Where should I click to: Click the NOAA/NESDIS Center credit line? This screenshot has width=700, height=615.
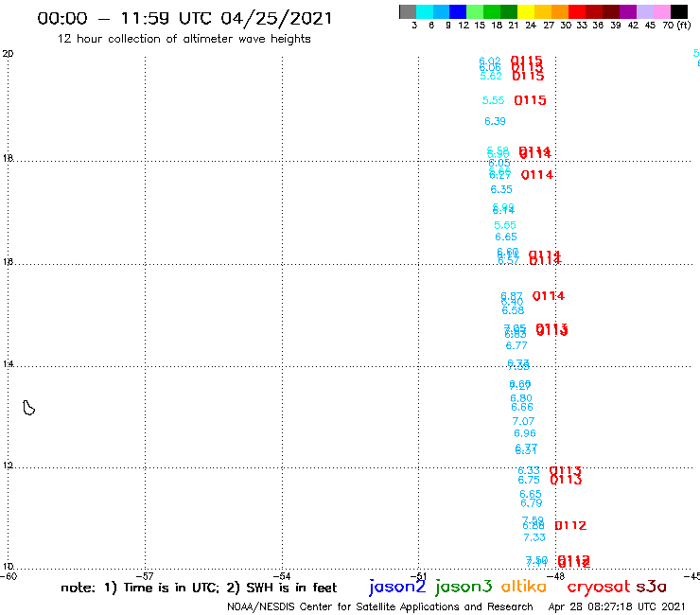[x=380, y=606]
